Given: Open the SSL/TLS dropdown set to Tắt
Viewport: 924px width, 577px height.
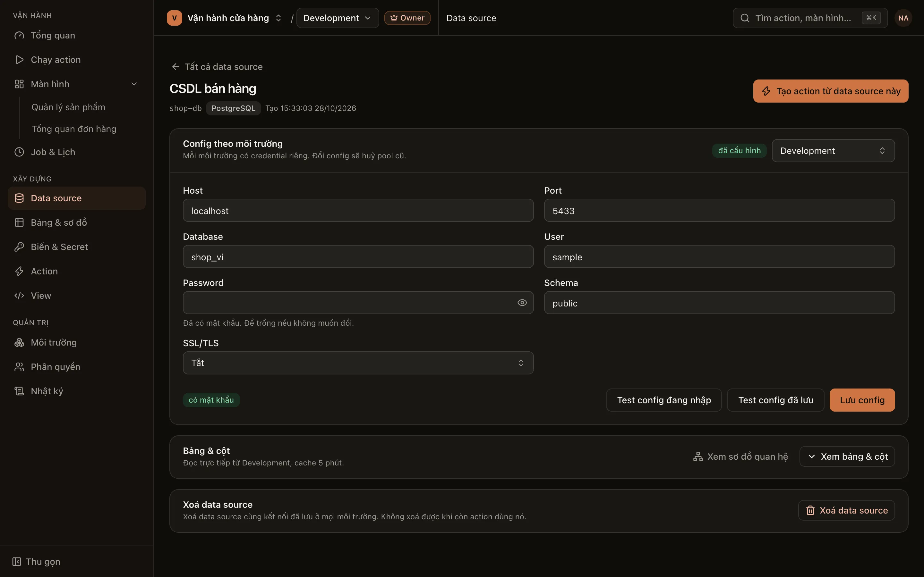Looking at the screenshot, I should click(358, 363).
